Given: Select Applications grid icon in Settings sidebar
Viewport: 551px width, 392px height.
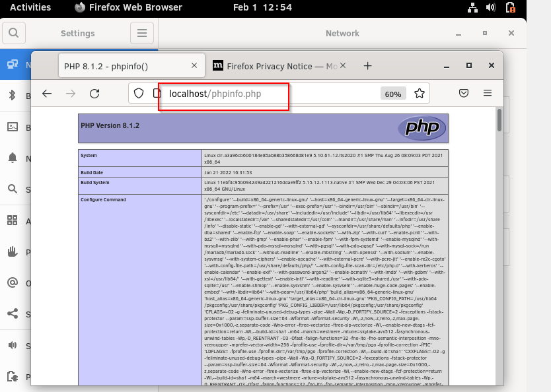Looking at the screenshot, I should click(x=13, y=220).
